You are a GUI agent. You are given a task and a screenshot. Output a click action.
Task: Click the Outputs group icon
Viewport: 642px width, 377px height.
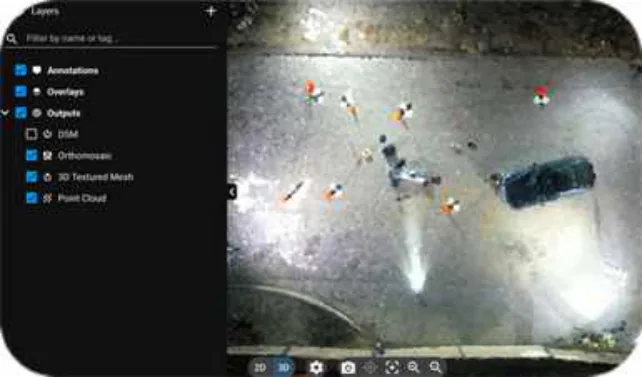click(x=37, y=113)
